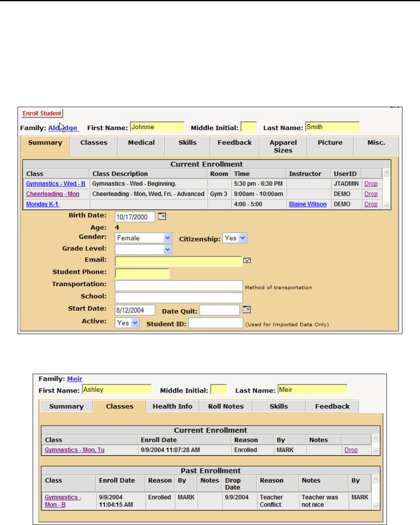420x525 pixels.
Task: Open Cheerleading - Mon class link
Action: tap(53, 194)
